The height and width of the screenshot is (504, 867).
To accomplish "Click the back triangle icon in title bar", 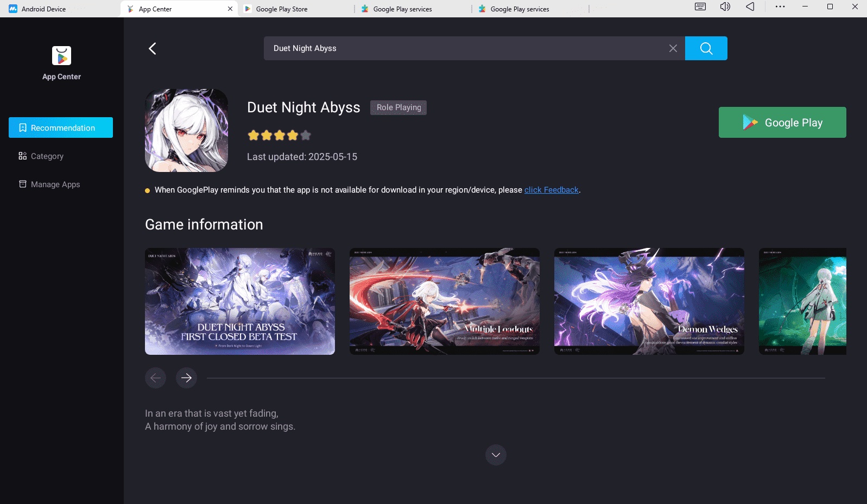I will 750,7.
